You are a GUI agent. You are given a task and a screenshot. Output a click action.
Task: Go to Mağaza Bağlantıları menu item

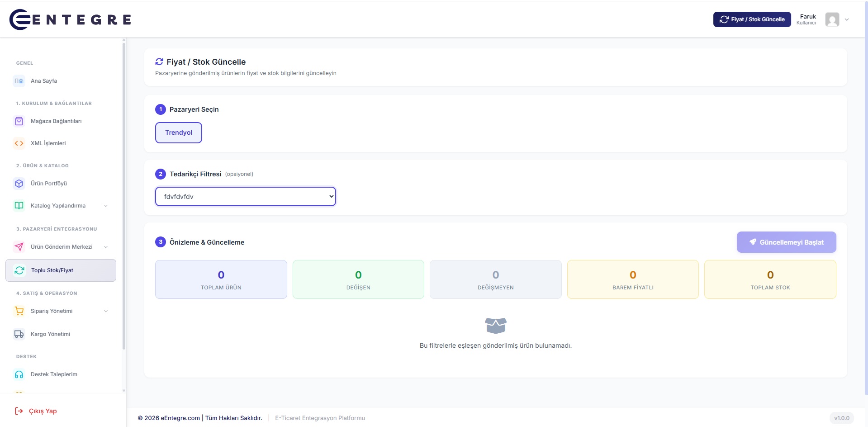[x=61, y=121]
